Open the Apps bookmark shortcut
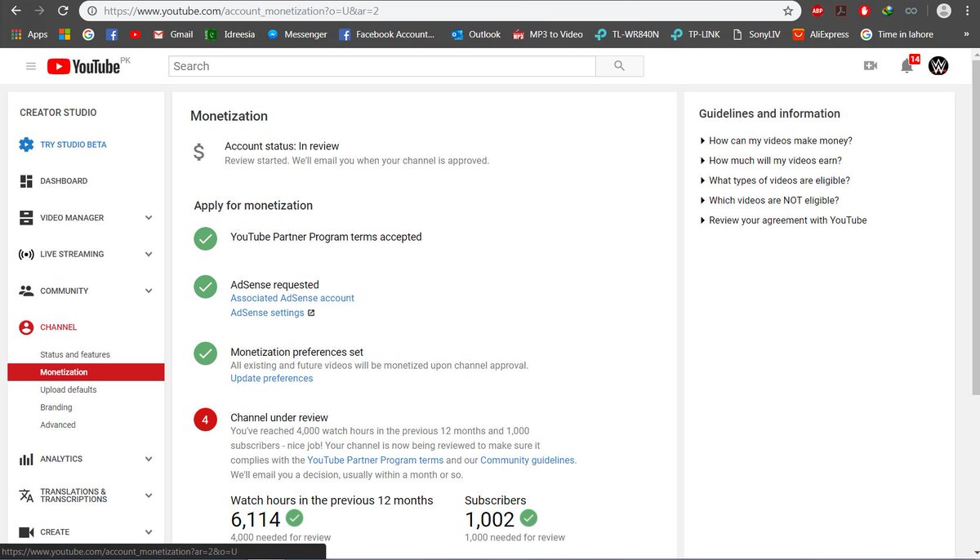Image resolution: width=980 pixels, height=560 pixels. coord(29,34)
